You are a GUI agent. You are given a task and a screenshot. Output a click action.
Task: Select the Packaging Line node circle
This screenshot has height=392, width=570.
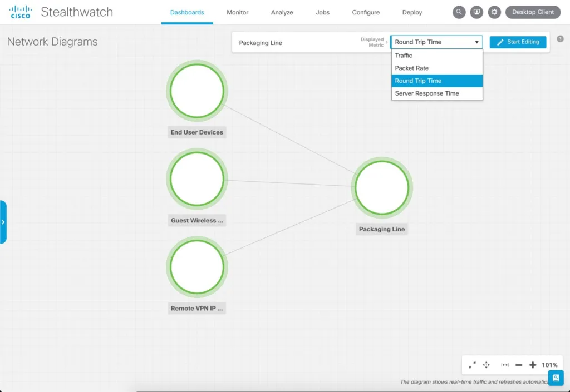tap(382, 187)
